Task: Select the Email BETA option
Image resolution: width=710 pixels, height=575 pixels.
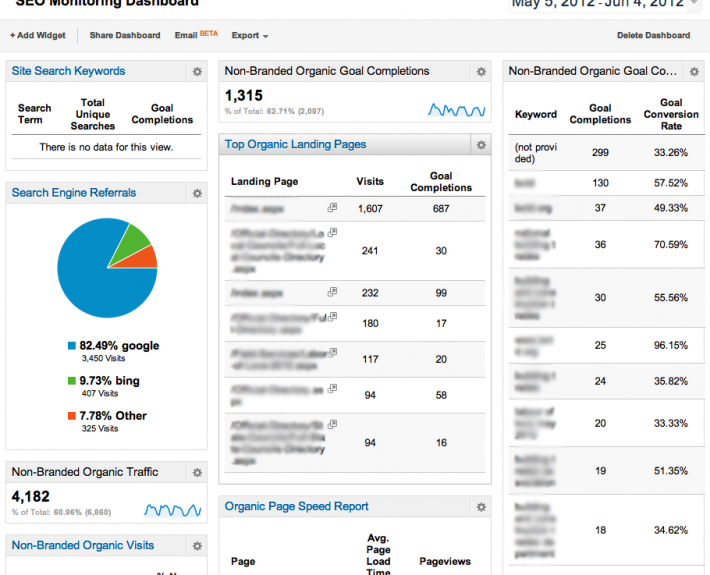Action: [x=196, y=35]
